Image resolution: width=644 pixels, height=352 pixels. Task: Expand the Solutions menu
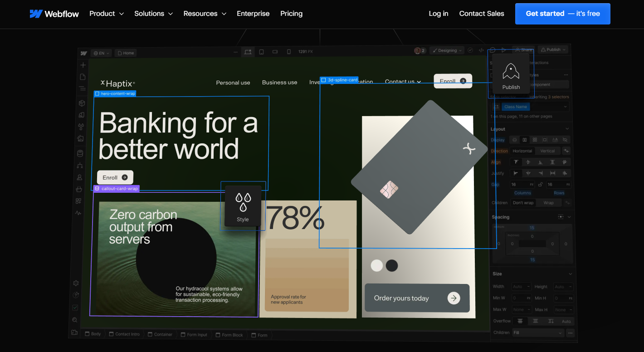154,14
